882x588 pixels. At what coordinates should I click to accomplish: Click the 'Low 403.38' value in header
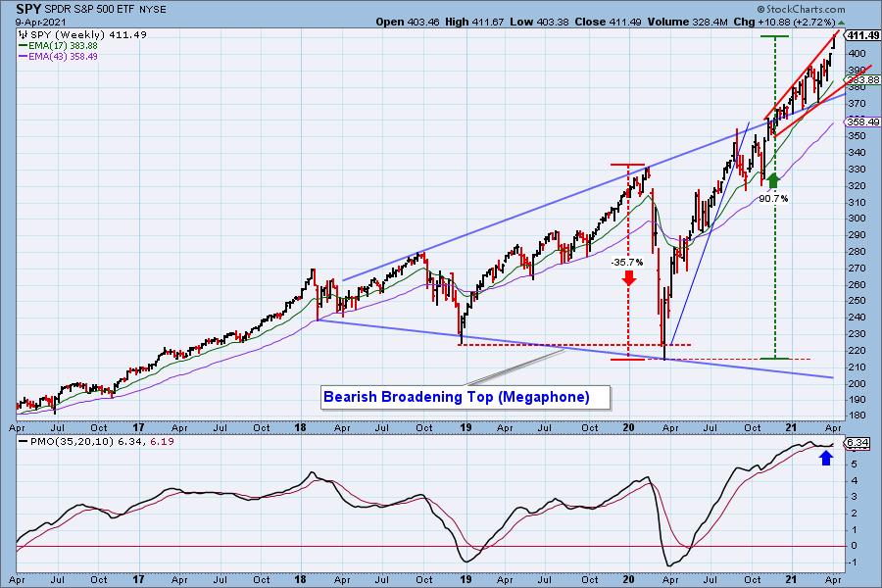pyautogui.click(x=539, y=22)
